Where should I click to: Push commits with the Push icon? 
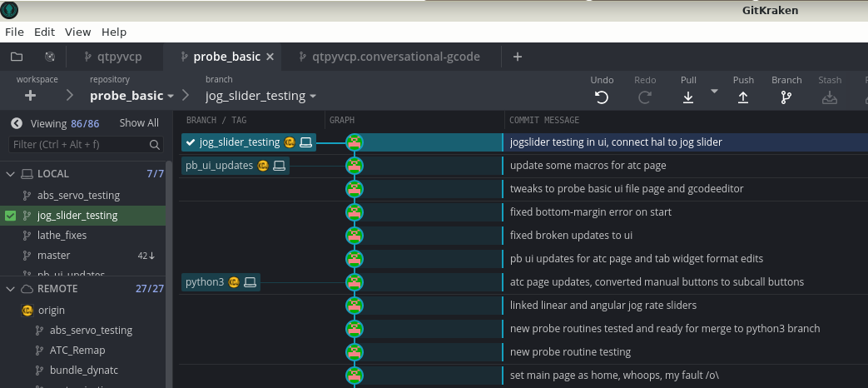click(x=743, y=98)
